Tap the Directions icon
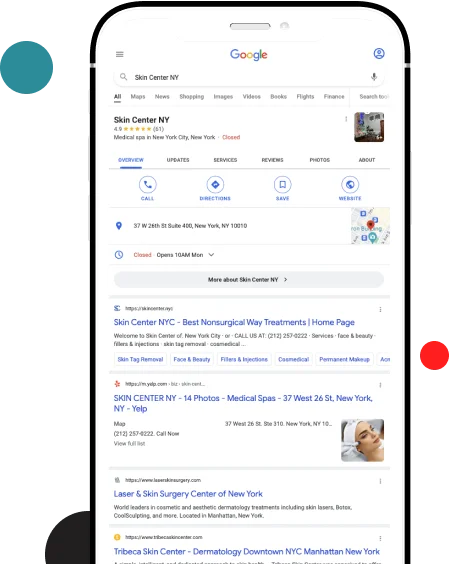 pyautogui.click(x=215, y=185)
